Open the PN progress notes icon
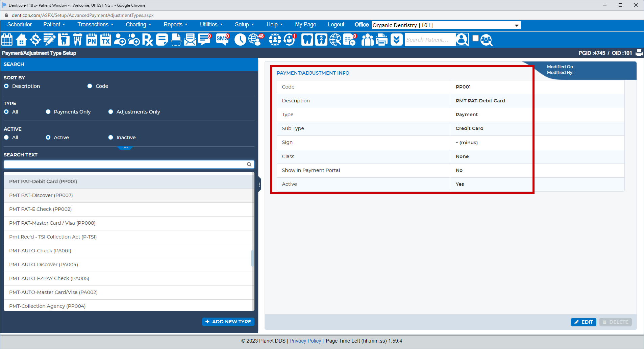Viewport: 644px width, 349px height. coord(91,40)
